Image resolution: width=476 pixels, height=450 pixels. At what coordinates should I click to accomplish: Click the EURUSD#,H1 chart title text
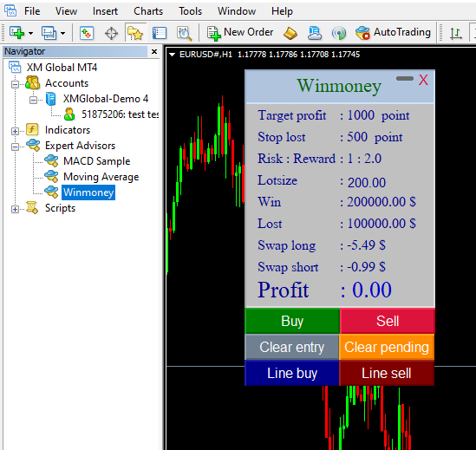click(x=205, y=55)
